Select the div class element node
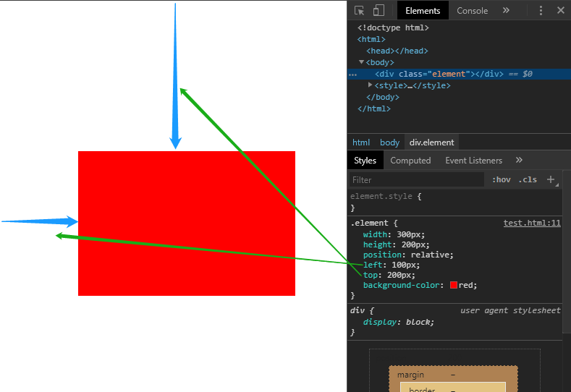This screenshot has height=392, width=571. tap(439, 74)
